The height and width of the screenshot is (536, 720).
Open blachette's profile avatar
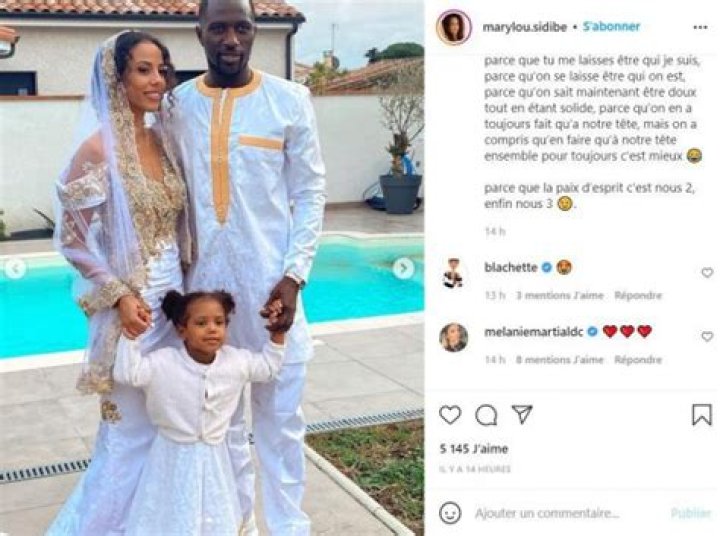coord(454,273)
